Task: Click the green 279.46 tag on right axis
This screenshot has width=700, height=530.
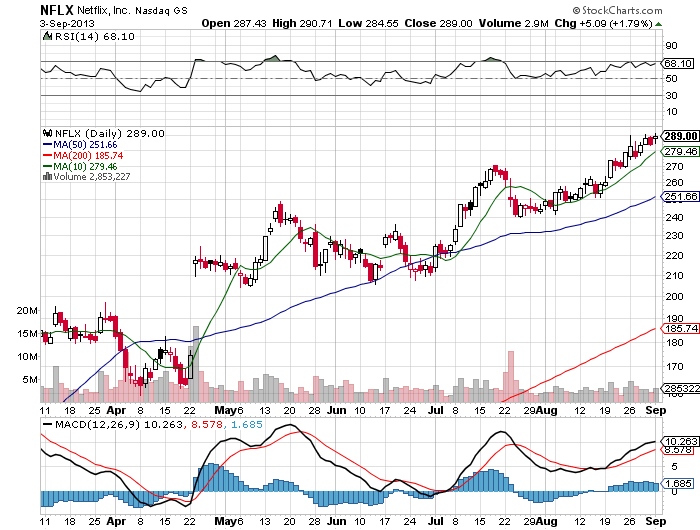Action: [x=680, y=151]
